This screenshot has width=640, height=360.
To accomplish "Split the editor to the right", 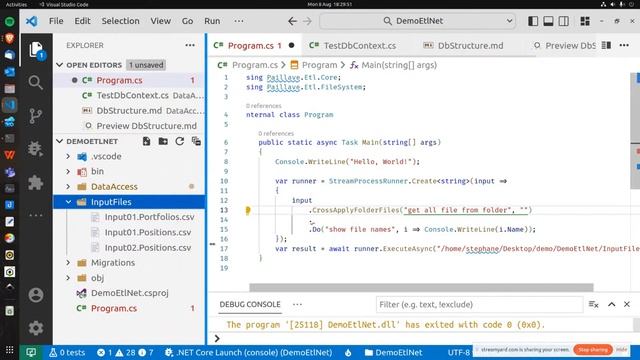I will pos(606,45).
